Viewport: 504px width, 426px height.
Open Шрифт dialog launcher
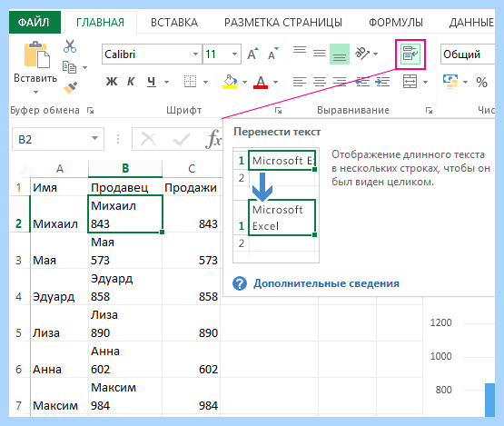coord(278,111)
